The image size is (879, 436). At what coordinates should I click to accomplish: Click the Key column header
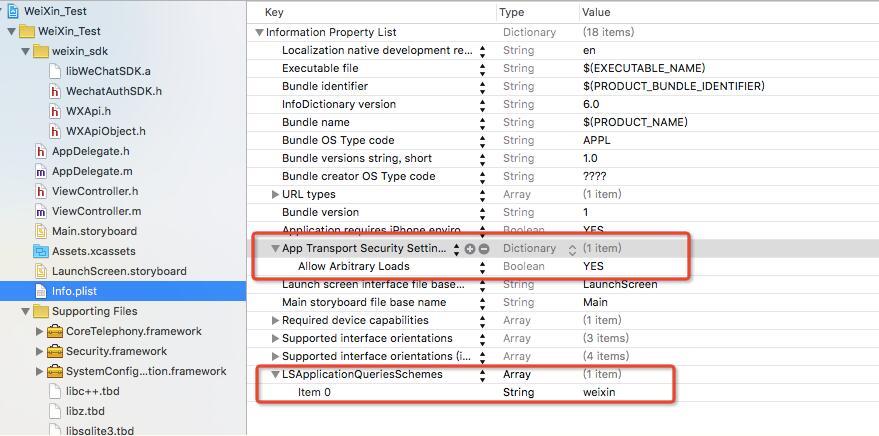tap(273, 12)
